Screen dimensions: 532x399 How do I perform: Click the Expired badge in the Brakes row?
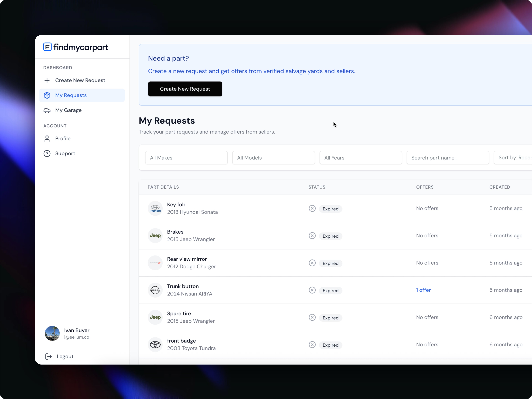(x=330, y=236)
